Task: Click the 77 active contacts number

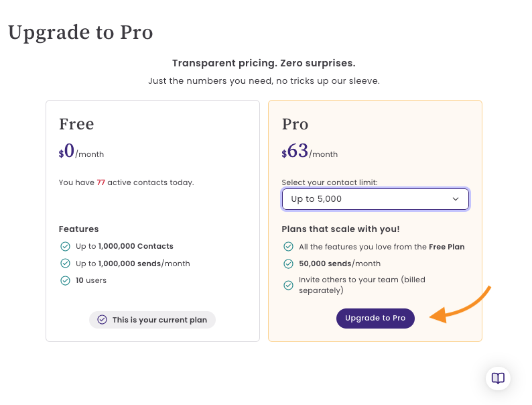Action: click(x=101, y=182)
